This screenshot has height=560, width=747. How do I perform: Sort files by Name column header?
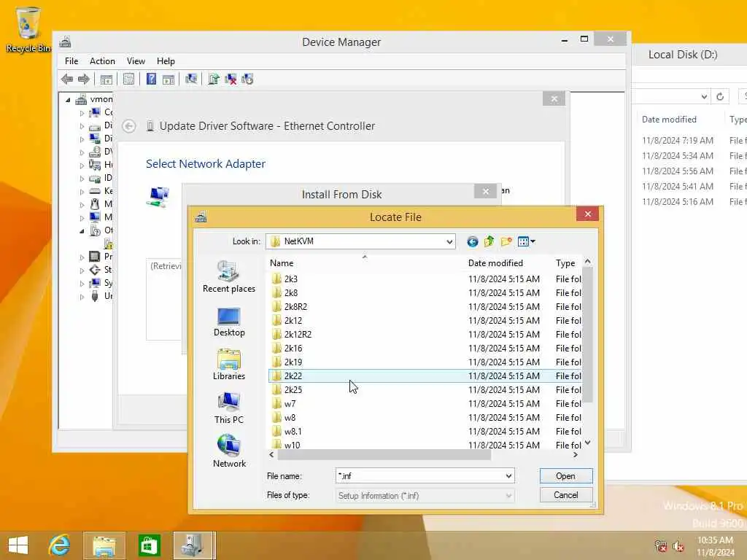[x=282, y=262]
